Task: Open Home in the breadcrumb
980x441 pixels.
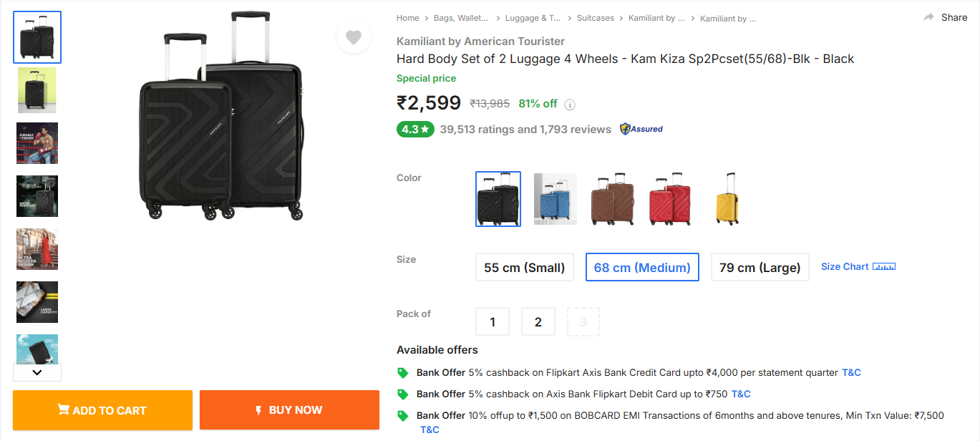Action: coord(408,18)
